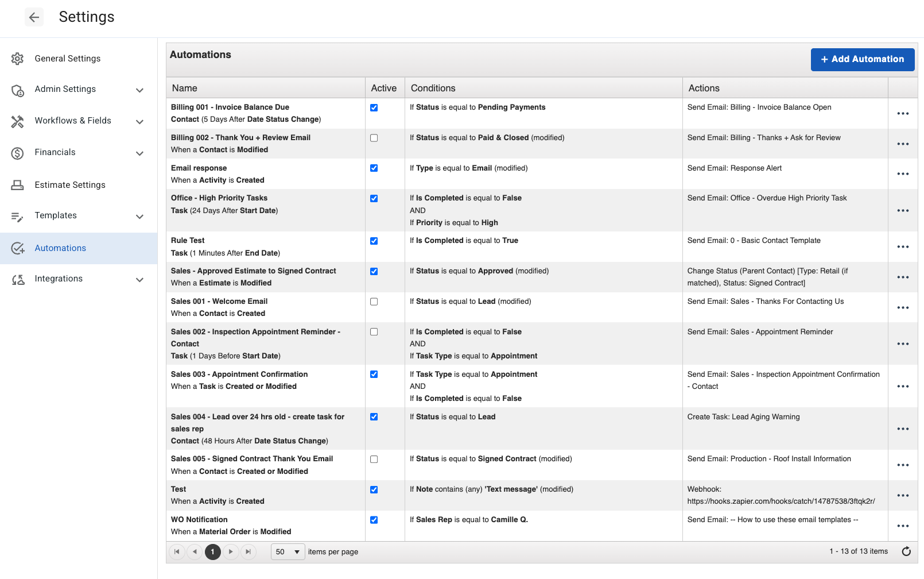This screenshot has width=924, height=579.
Task: Click the Financials dollar icon
Action: pyautogui.click(x=17, y=152)
